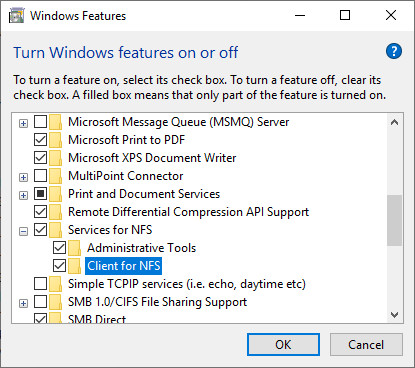This screenshot has height=368, width=415.
Task: Select the Client for NFS tree item
Action: [124, 266]
